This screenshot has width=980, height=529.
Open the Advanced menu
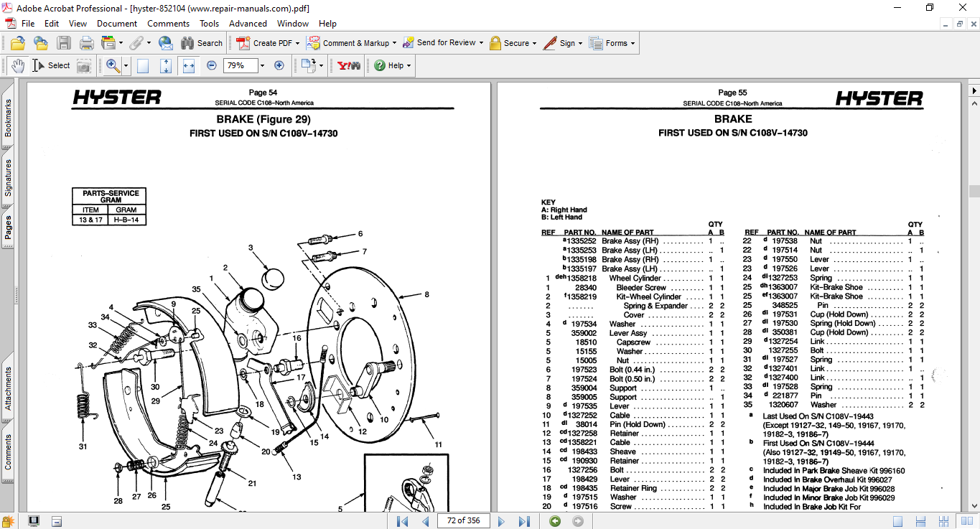pyautogui.click(x=248, y=24)
